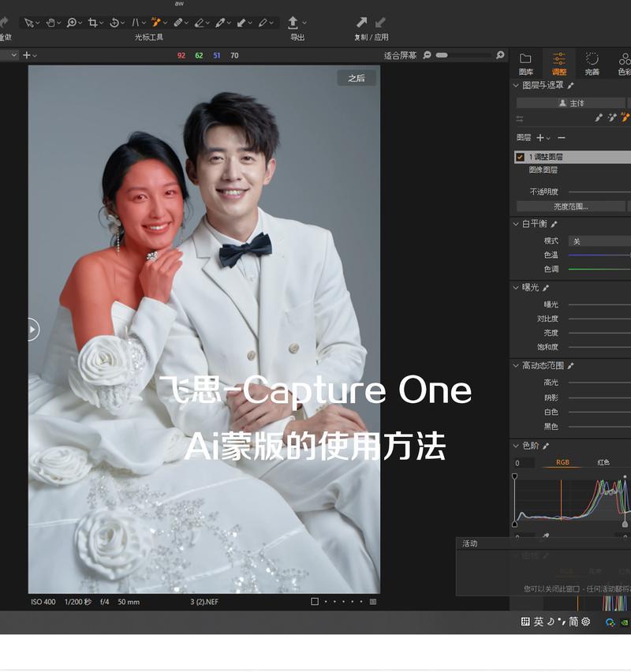
Task: Click 适合屏幕 fit-to-screen label
Action: (400, 55)
